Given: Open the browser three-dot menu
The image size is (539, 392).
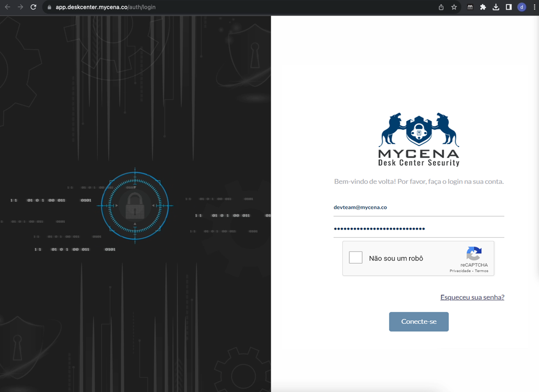Looking at the screenshot, I should 534,7.
